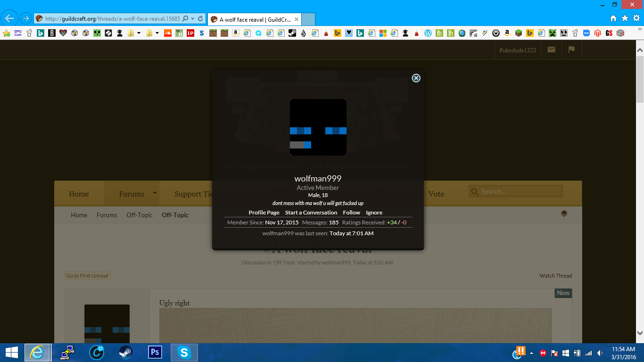Viewport: 644px width, 362px height.
Task: Open the power button bookmark icon
Action: pyautogui.click(x=496, y=33)
